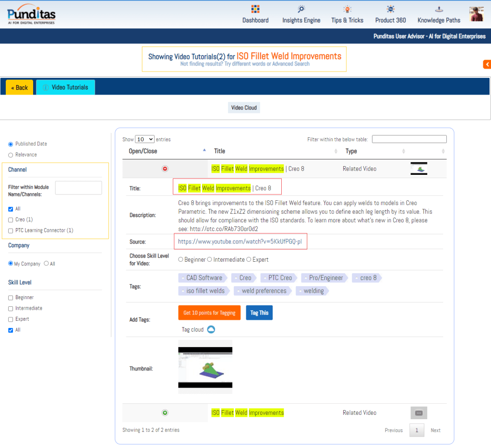
Task: Click the Tips & Tricks lightbulb icon
Action: (x=347, y=9)
